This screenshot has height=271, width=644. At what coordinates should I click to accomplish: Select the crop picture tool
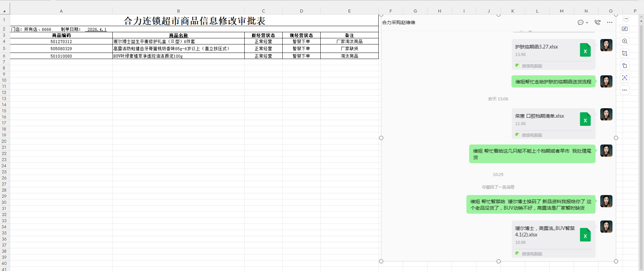click(x=625, y=53)
